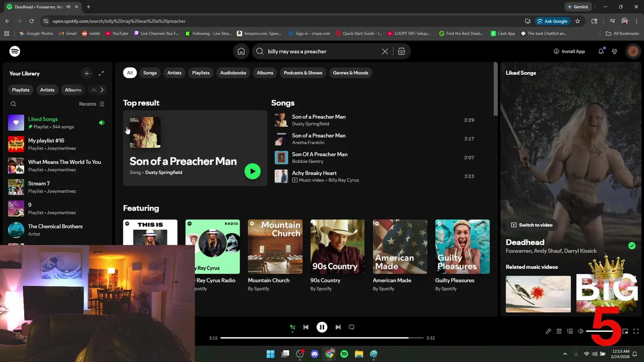
Task: Click the Spotify search input field
Action: [322, 51]
